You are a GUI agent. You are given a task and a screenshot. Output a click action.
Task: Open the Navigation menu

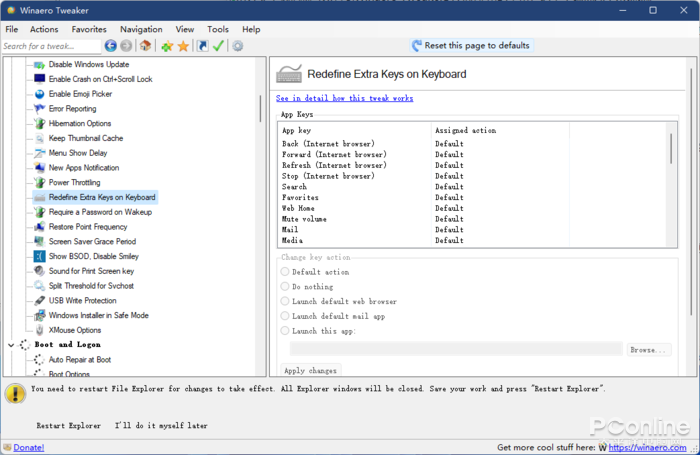(141, 30)
